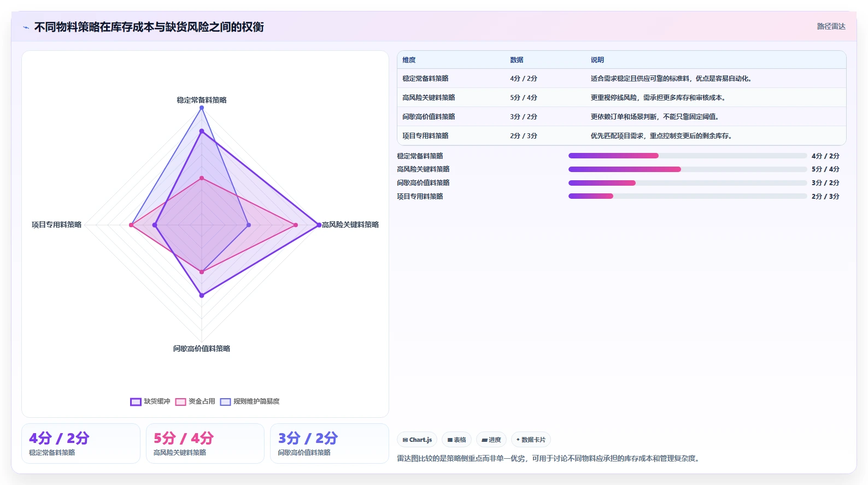Click the Chart.js tag chip
This screenshot has width=868, height=485.
tap(417, 440)
